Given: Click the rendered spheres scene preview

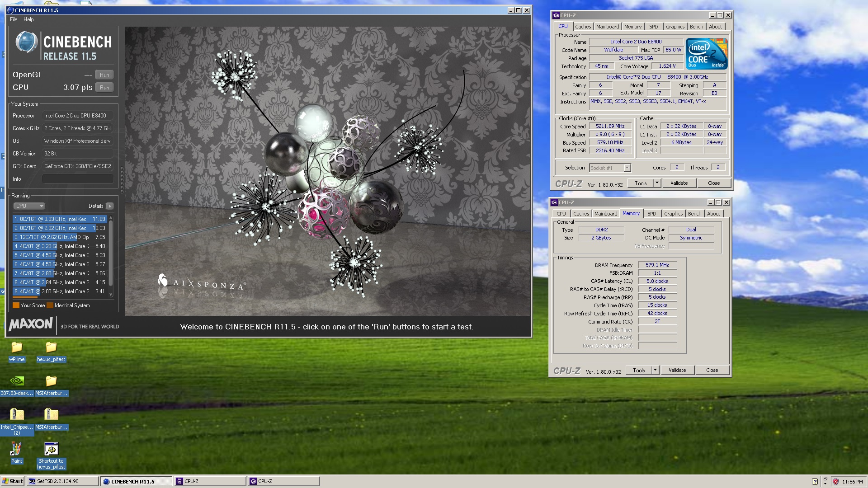Looking at the screenshot, I should (x=327, y=171).
